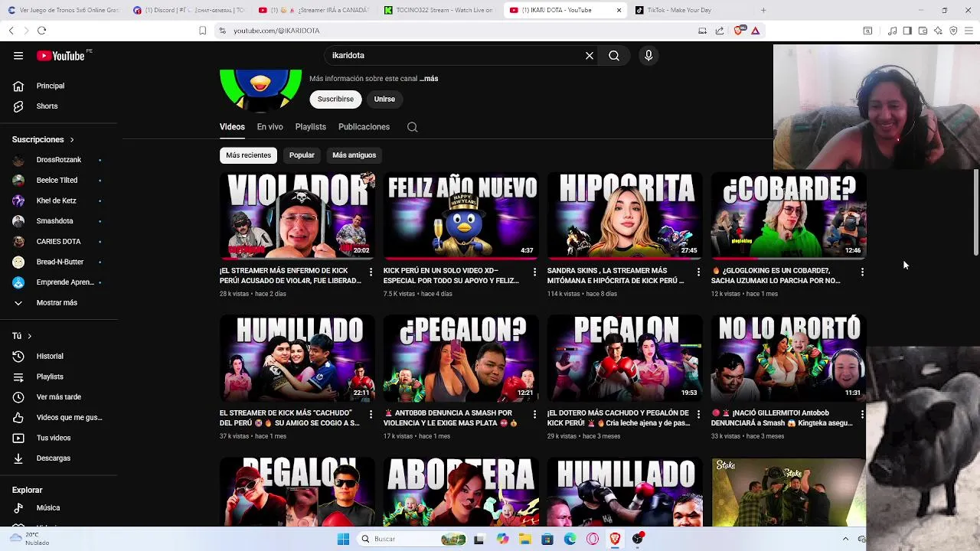Switch to the En vivo channel tab
980x551 pixels.
[269, 127]
